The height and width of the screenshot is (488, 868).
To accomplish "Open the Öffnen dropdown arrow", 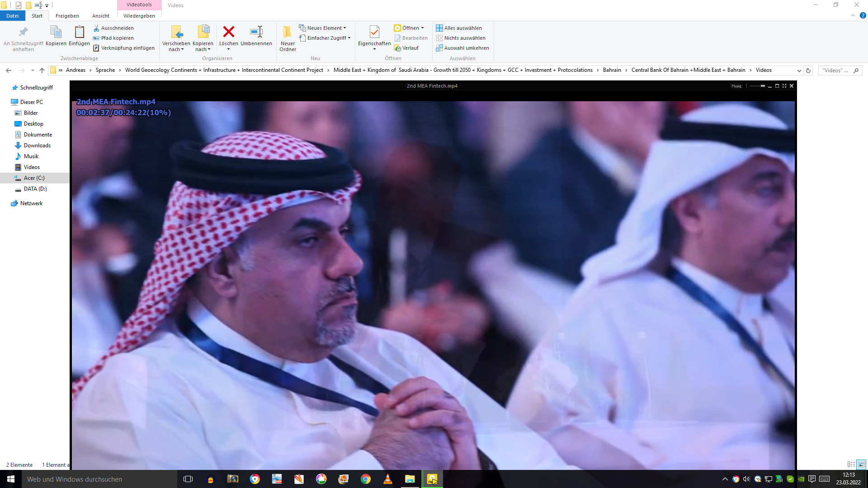I will pos(422,28).
